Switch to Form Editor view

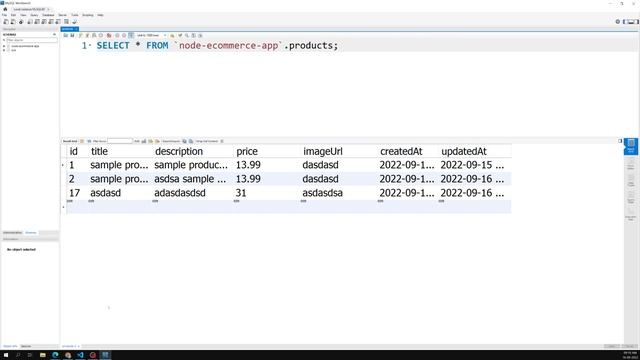pos(631,165)
